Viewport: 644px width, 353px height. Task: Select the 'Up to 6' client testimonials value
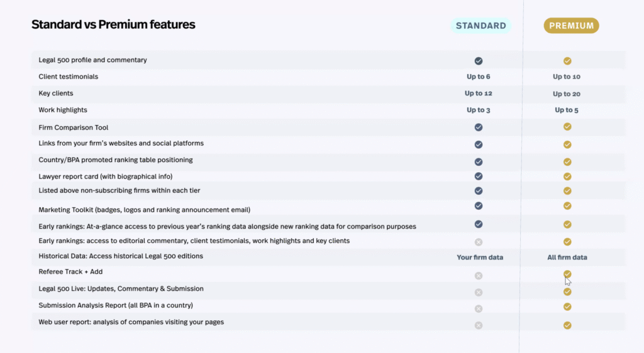pos(479,77)
